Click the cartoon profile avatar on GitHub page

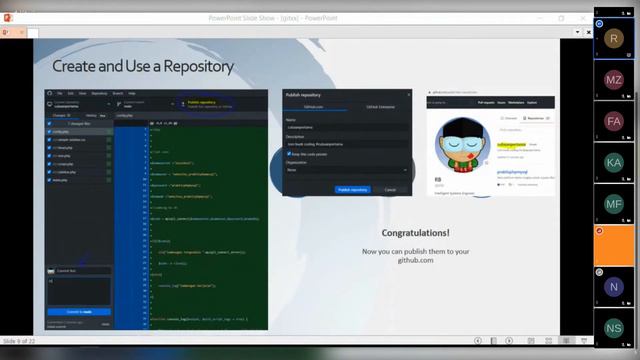point(462,145)
